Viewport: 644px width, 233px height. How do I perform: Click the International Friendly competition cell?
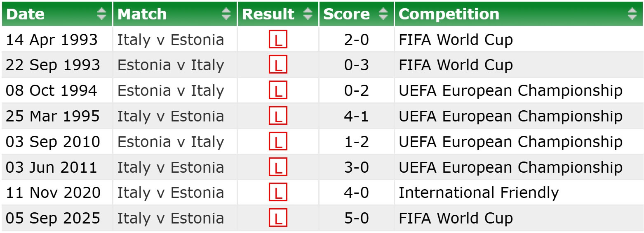pyautogui.click(x=479, y=193)
